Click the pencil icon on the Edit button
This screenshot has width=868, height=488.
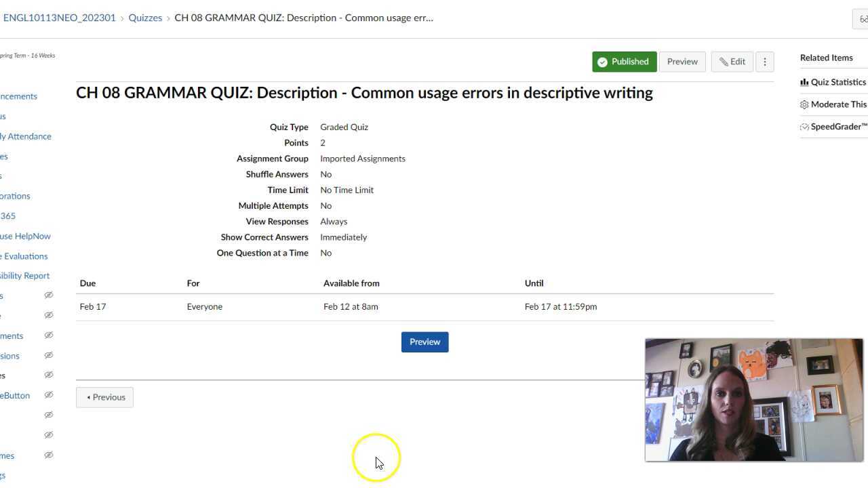725,61
